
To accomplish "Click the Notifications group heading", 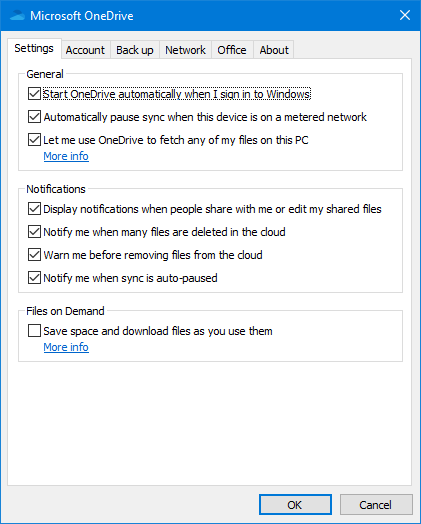I will coord(56,189).
